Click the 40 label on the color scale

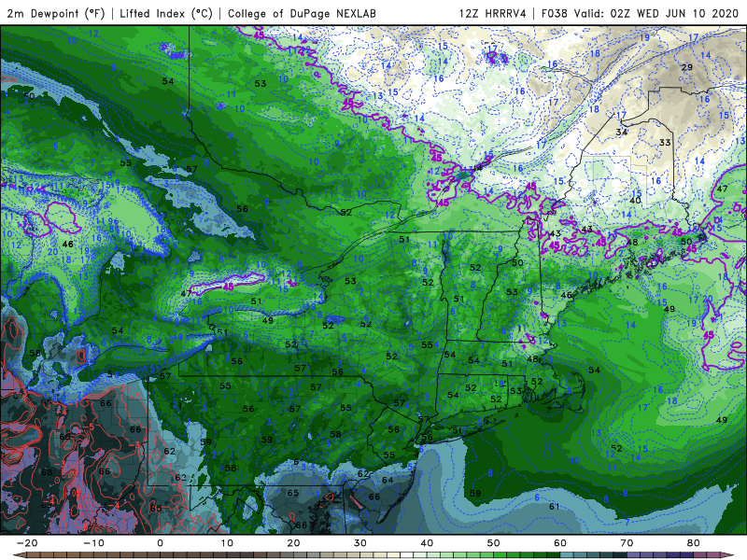pos(427,543)
